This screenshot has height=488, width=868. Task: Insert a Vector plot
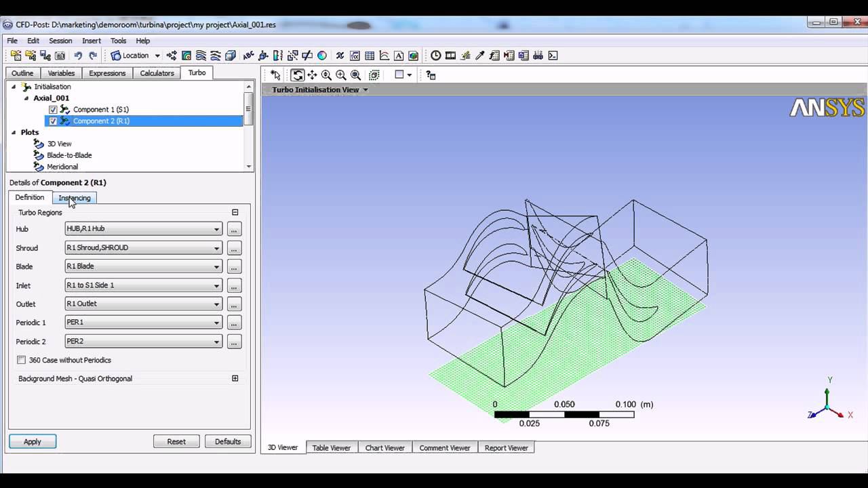point(172,56)
